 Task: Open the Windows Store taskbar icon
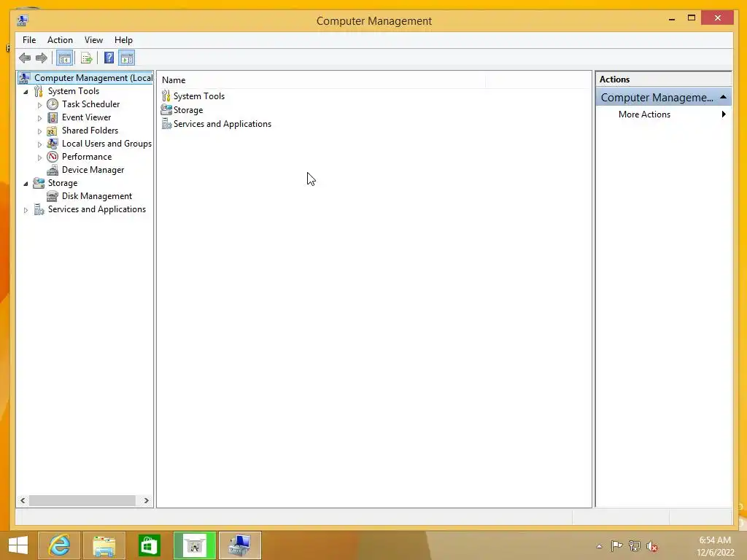[x=149, y=545]
